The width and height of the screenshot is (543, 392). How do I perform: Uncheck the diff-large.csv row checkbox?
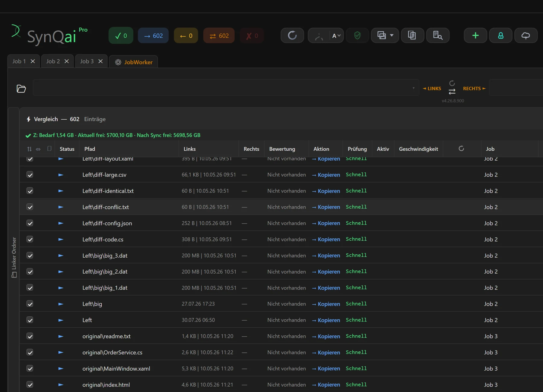[x=30, y=175]
